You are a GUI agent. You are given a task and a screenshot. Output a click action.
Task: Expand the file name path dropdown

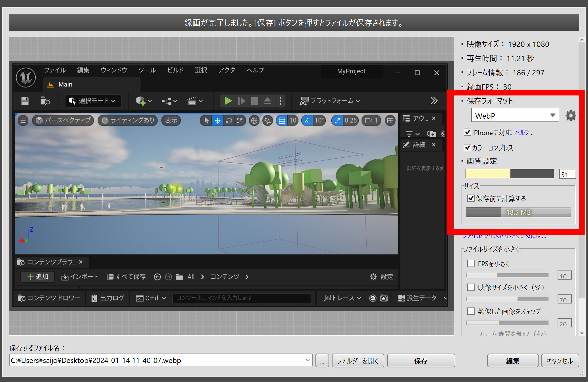pos(307,360)
